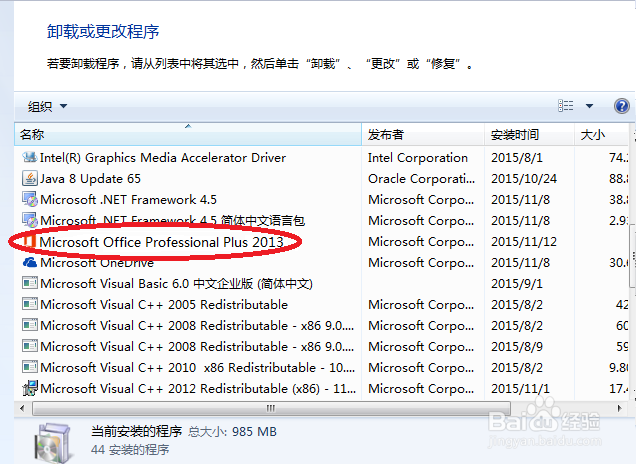Image resolution: width=636 pixels, height=464 pixels.
Task: Click the Visual C++ 2010 x86 Redistributable icon
Action: tap(30, 367)
